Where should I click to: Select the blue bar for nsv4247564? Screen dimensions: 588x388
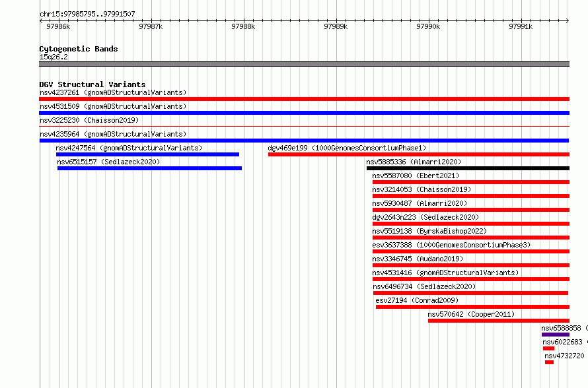click(147, 154)
